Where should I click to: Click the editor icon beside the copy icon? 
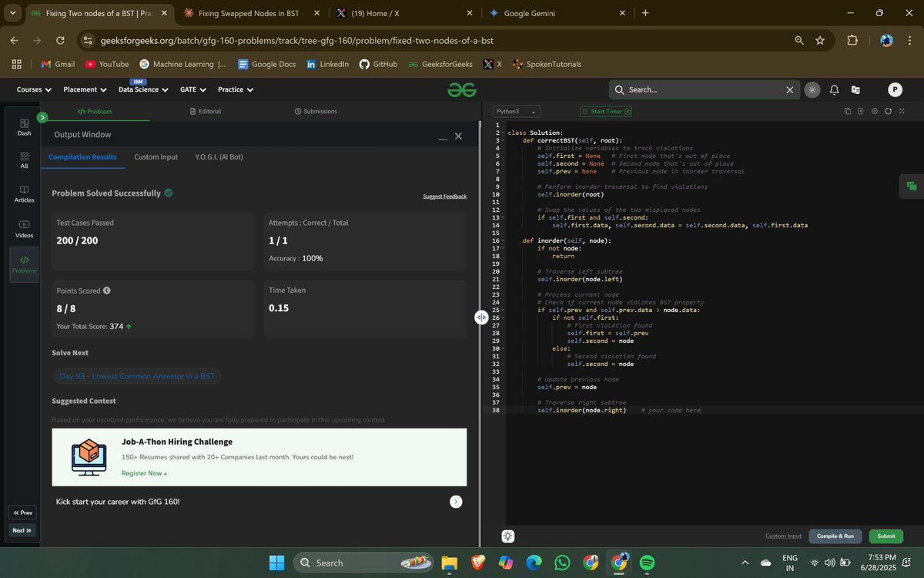point(861,112)
